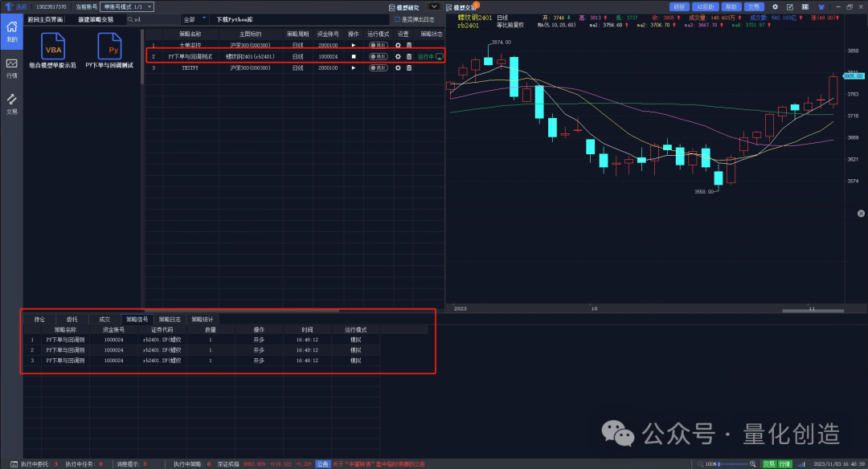
Task: Click the blue 交易 button in title bar
Action: coord(754,6)
